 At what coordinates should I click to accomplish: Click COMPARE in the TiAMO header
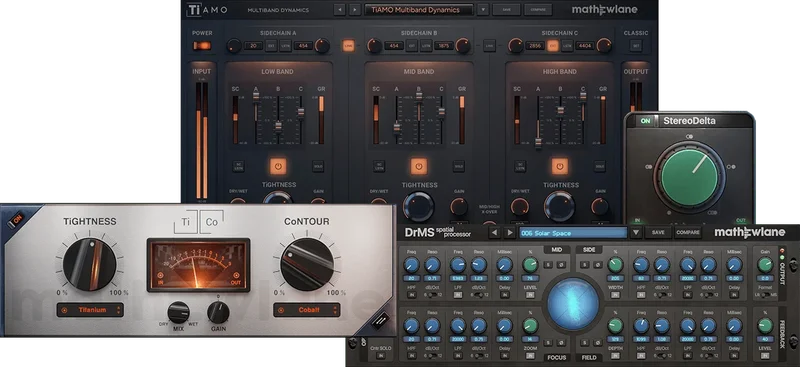(538, 10)
